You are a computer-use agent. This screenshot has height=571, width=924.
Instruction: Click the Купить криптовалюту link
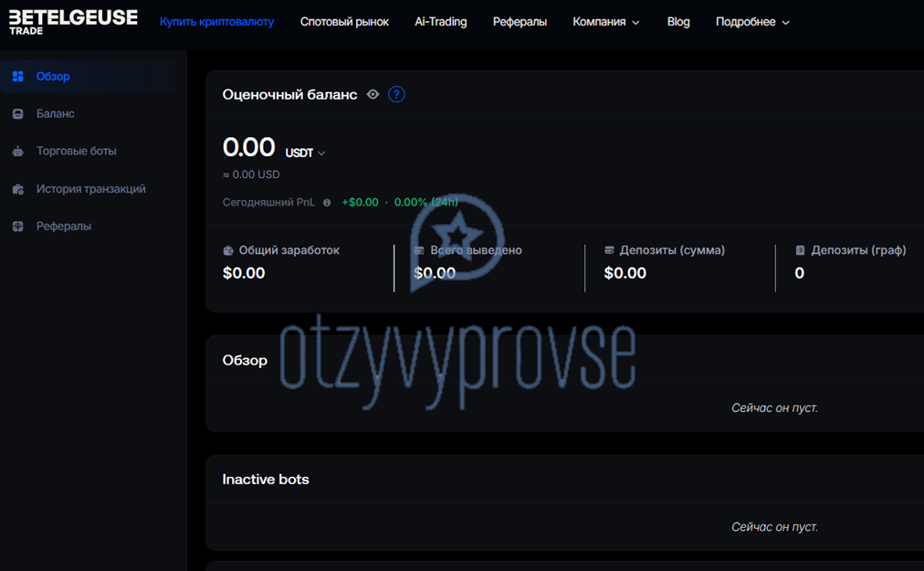tap(217, 22)
